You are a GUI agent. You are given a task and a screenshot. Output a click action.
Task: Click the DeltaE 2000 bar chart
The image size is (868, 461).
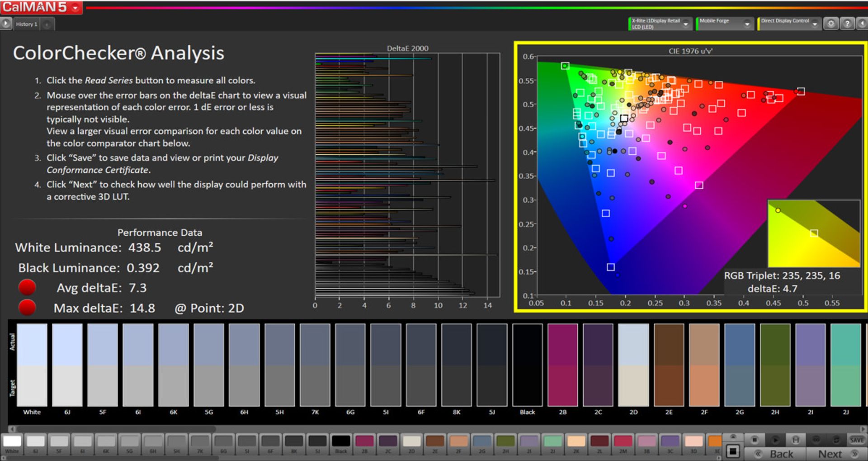(x=407, y=175)
